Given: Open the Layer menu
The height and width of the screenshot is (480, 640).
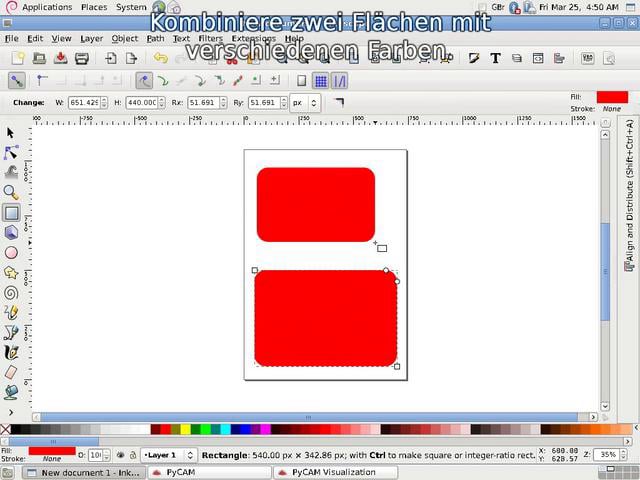Looking at the screenshot, I should [91, 38].
